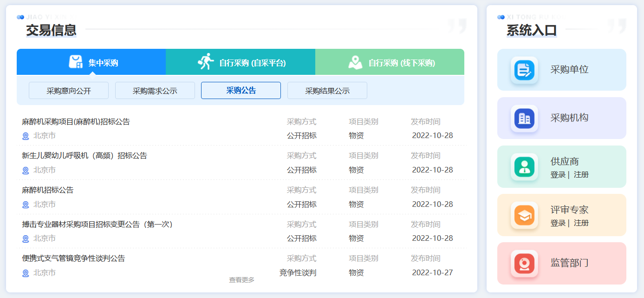Click the 采购机构 building icon
This screenshot has height=298, width=644.
click(x=524, y=119)
